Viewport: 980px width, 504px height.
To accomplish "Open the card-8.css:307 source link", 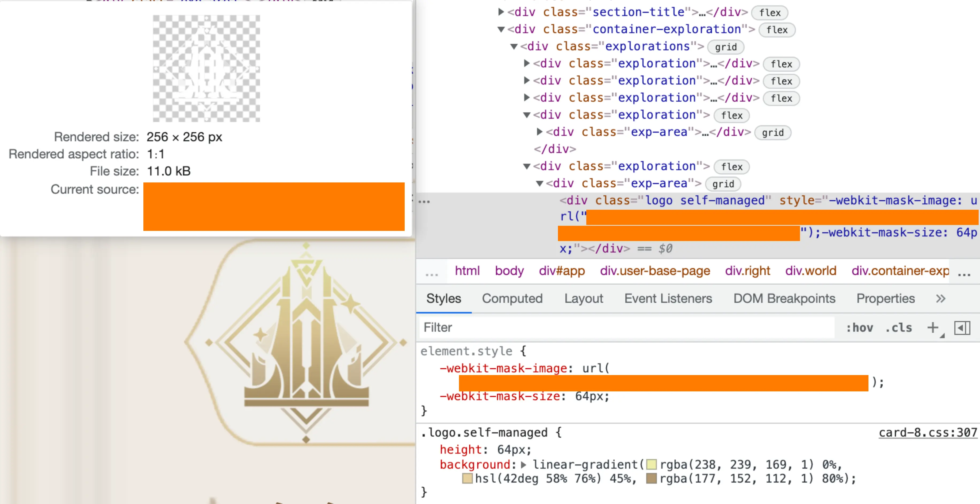I will (x=928, y=433).
